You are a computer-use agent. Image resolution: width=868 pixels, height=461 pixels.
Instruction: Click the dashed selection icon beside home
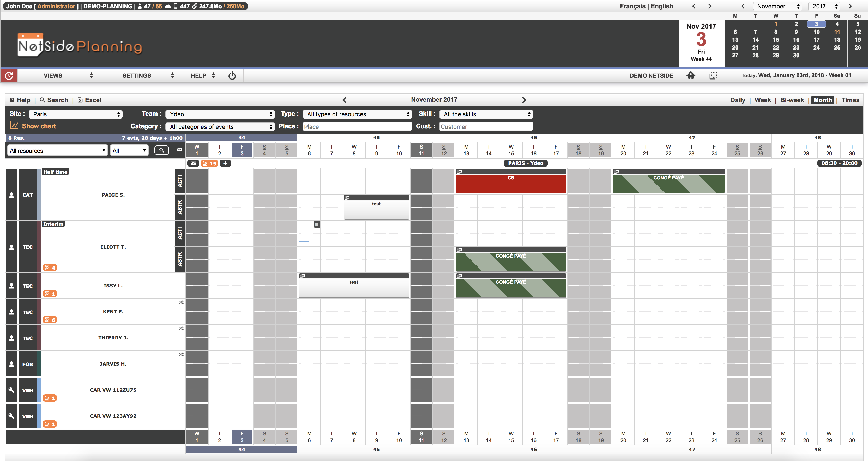click(x=713, y=75)
